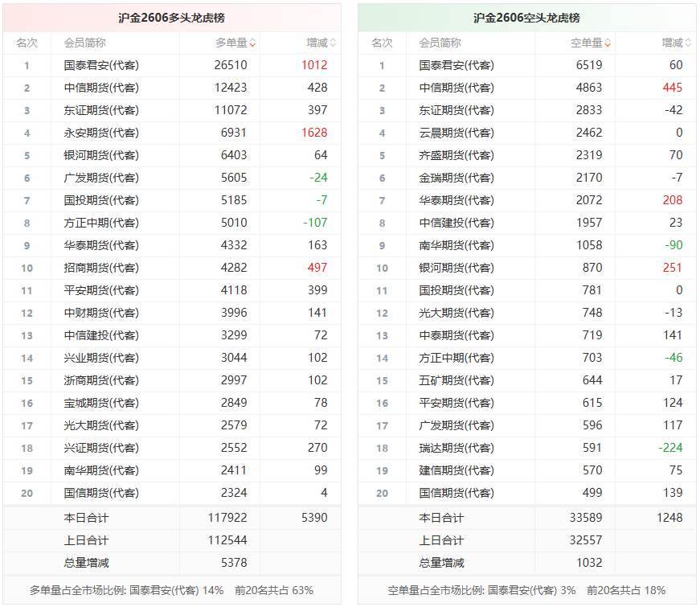Click 广发期货(代客) in long table
Screen dimensions: 700x607
point(101,178)
